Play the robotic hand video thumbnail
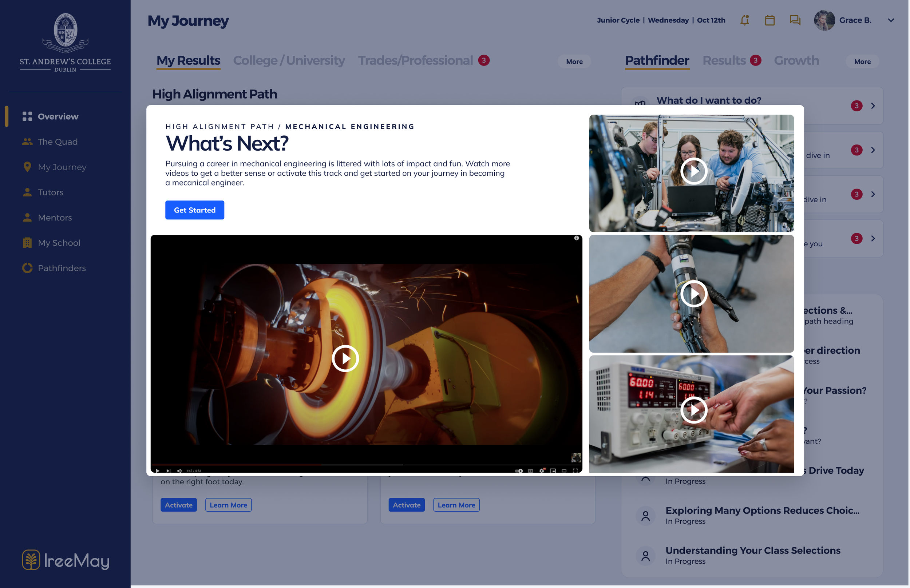Screen dimensions: 910x588 pos(693,294)
